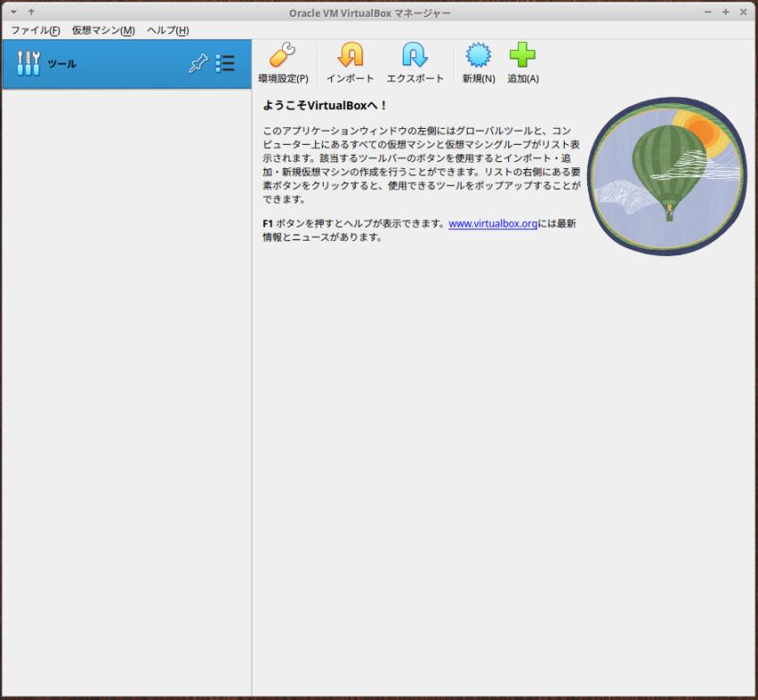The width and height of the screenshot is (758, 700).
Task: Create a new VM with 新規(N)
Action: click(479, 63)
